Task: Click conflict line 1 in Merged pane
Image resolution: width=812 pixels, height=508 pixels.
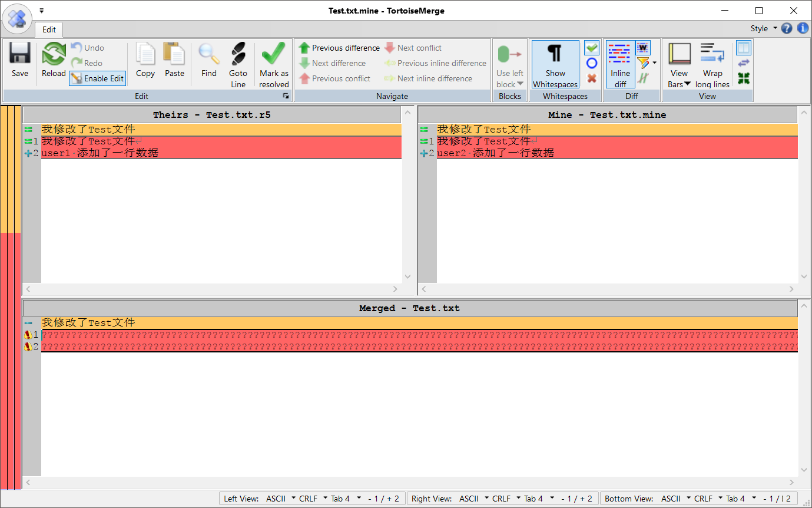Action: point(419,335)
